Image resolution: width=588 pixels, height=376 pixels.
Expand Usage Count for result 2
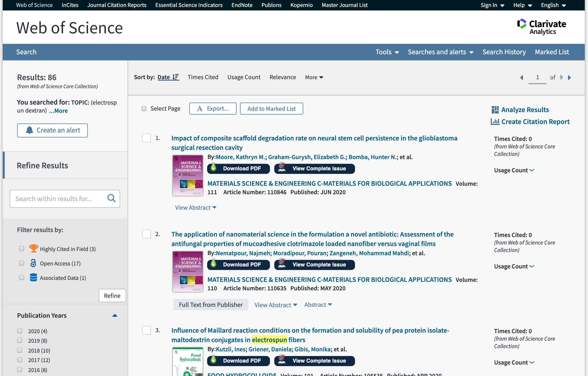click(514, 266)
